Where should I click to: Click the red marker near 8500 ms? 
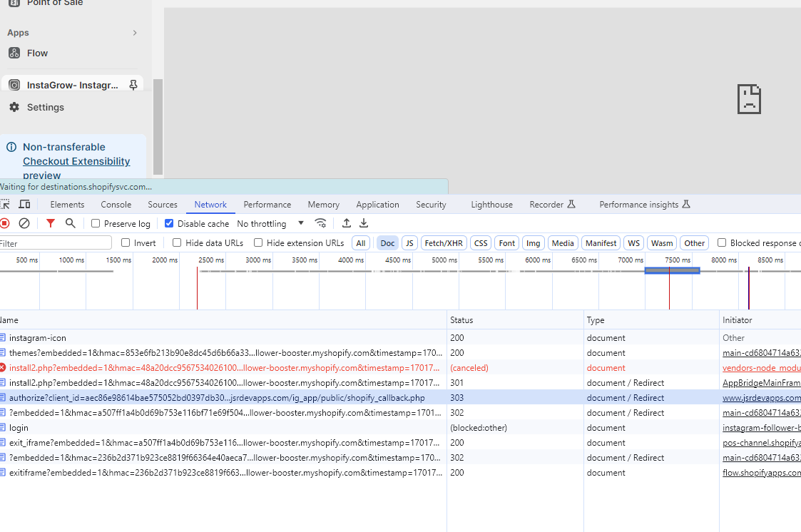(x=749, y=288)
